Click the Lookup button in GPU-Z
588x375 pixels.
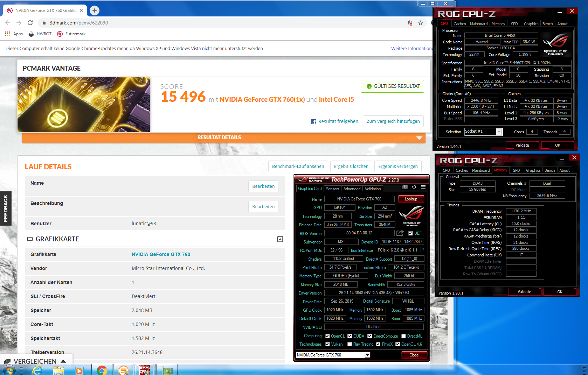[411, 199]
